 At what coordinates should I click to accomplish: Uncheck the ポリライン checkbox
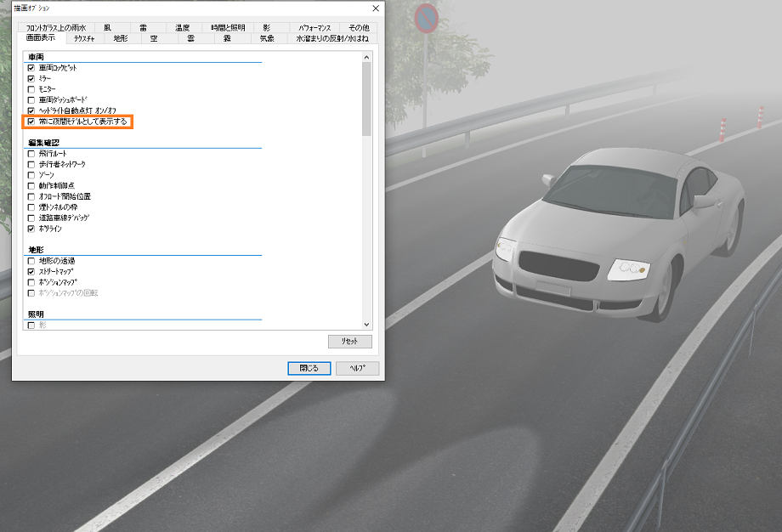tap(31, 229)
